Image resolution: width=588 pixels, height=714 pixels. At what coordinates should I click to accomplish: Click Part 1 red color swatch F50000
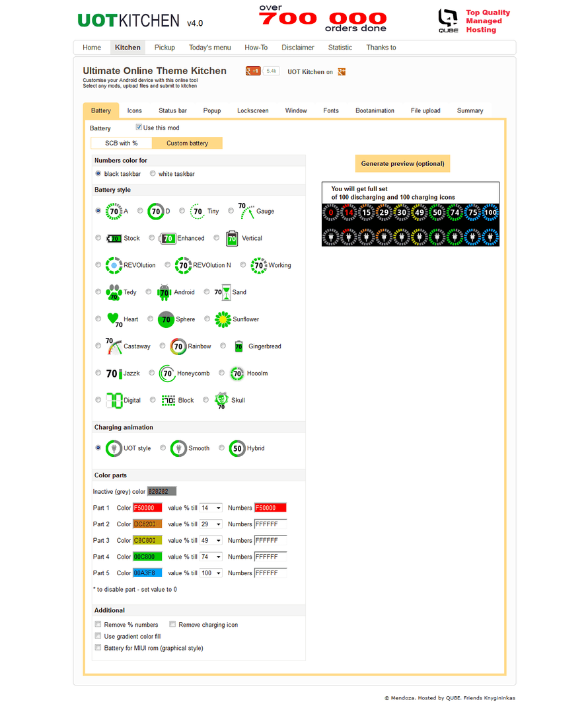pyautogui.click(x=147, y=508)
